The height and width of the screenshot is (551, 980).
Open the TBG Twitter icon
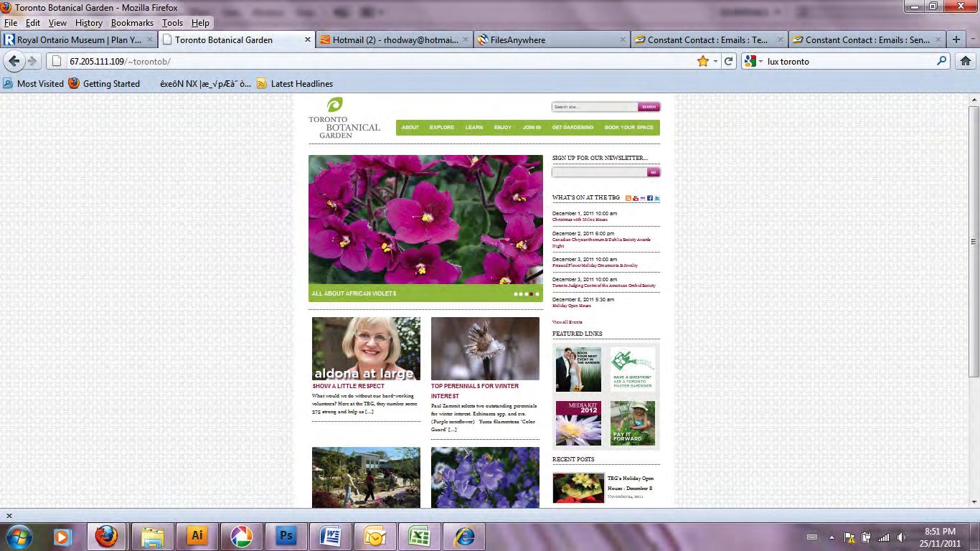(x=657, y=198)
